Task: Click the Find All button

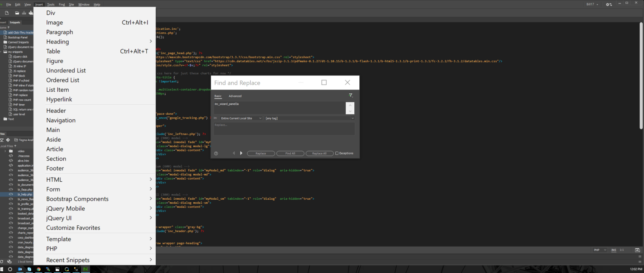Action: pyautogui.click(x=290, y=153)
